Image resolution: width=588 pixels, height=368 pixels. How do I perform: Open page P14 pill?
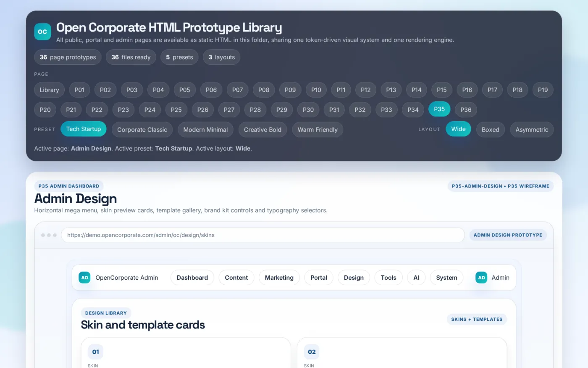pos(417,90)
